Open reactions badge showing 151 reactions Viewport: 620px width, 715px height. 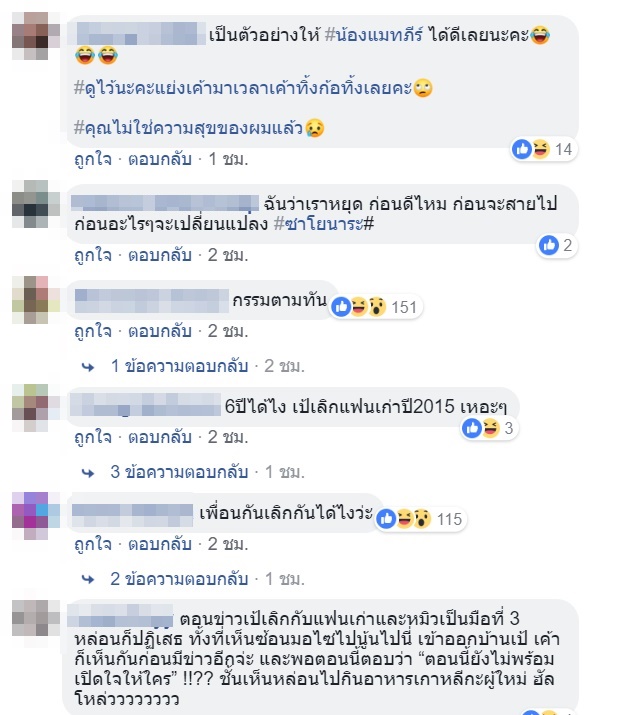tap(376, 307)
